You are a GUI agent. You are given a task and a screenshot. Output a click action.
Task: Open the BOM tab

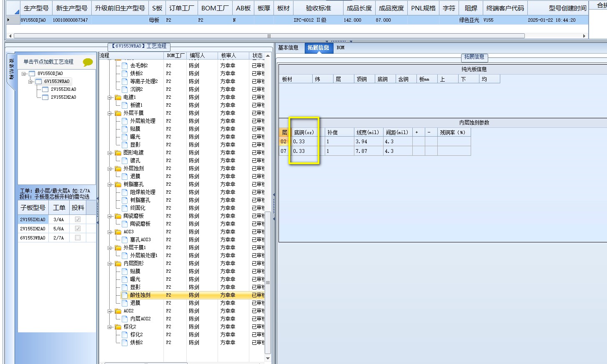(341, 48)
